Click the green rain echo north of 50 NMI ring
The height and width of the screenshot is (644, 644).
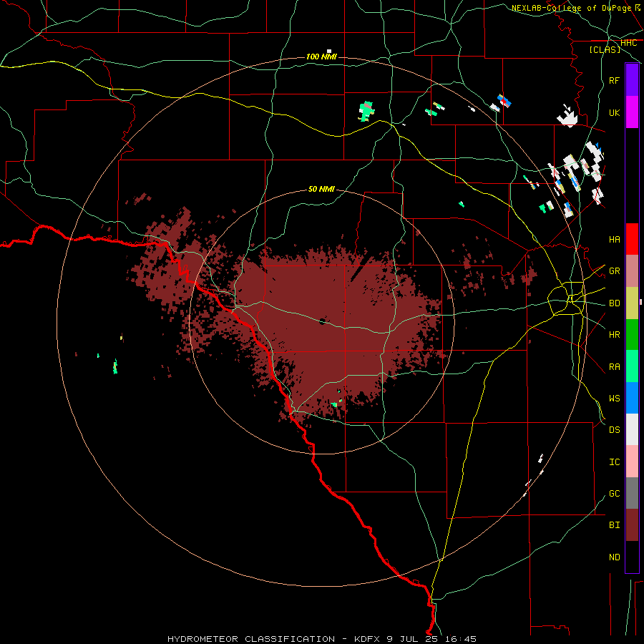point(366,112)
